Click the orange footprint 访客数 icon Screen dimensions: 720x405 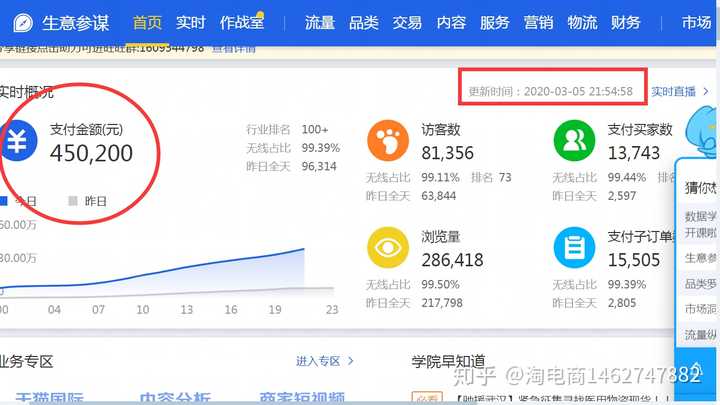[388, 141]
